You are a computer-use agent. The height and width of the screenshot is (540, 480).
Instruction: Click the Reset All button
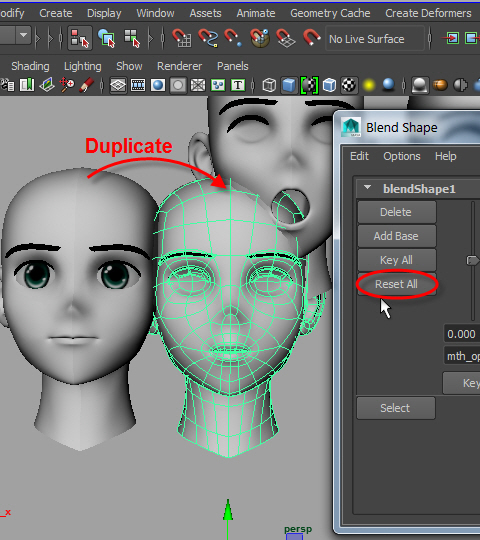[397, 284]
